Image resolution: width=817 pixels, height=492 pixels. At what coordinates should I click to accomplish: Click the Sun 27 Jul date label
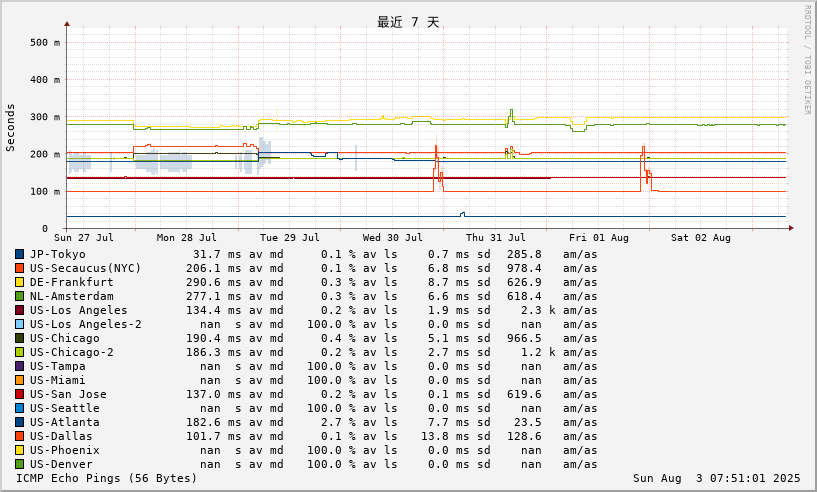pyautogui.click(x=83, y=238)
